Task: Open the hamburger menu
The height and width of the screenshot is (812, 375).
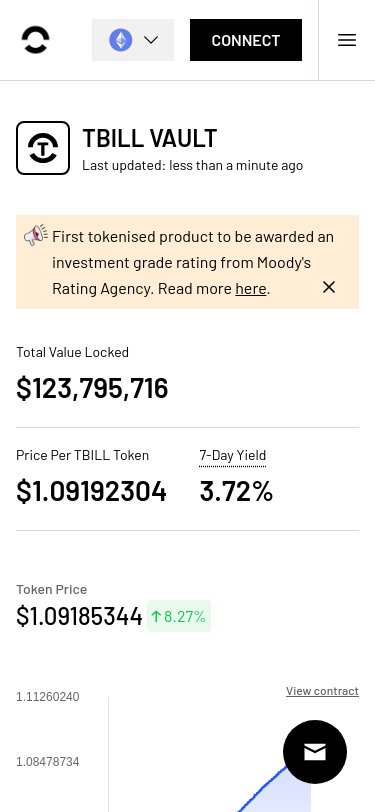Action: [347, 40]
